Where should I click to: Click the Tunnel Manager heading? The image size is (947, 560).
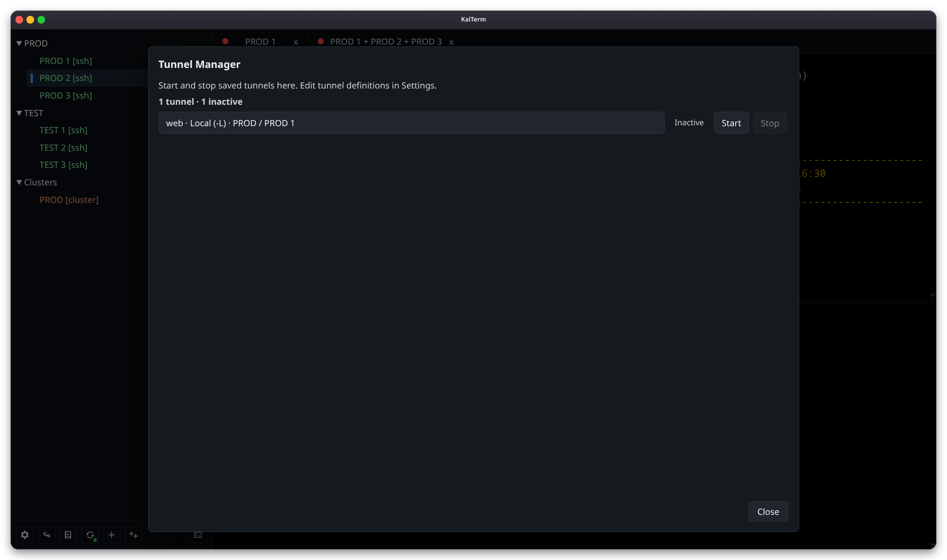tap(199, 64)
